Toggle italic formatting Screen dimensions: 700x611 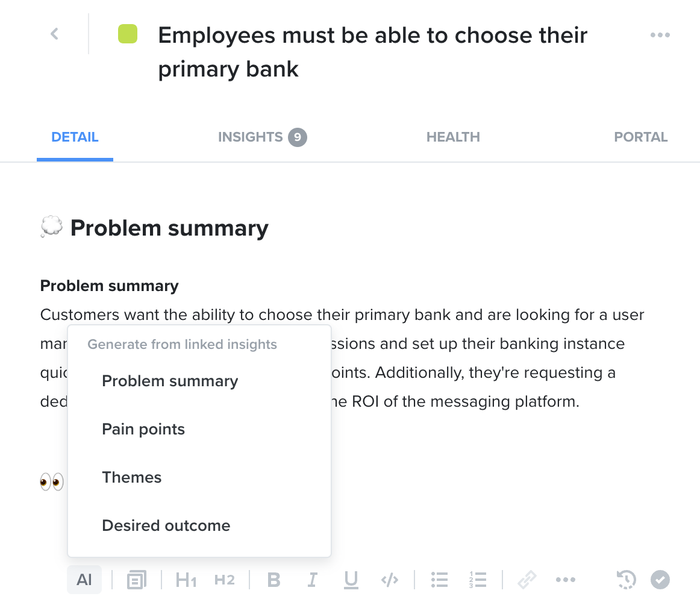tap(313, 580)
